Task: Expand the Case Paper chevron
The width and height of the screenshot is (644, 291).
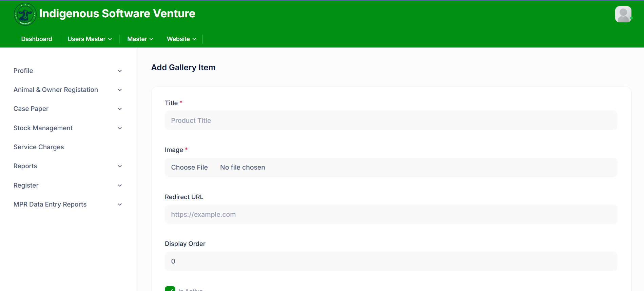Action: click(120, 109)
